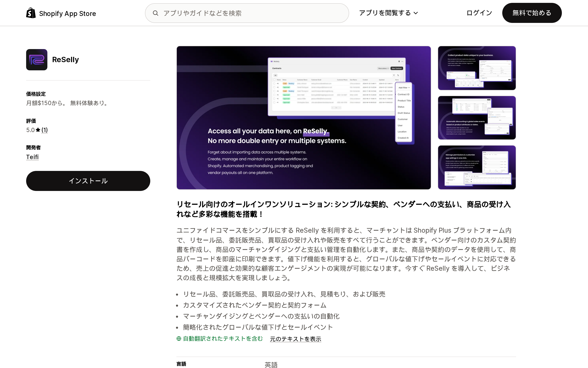The height and width of the screenshot is (368, 588).
Task: Expand the アプリを閲覧する dropdown menu
Action: tap(388, 13)
